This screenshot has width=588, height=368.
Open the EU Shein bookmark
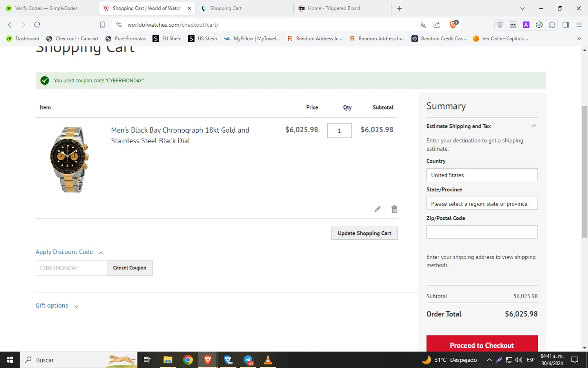[167, 38]
